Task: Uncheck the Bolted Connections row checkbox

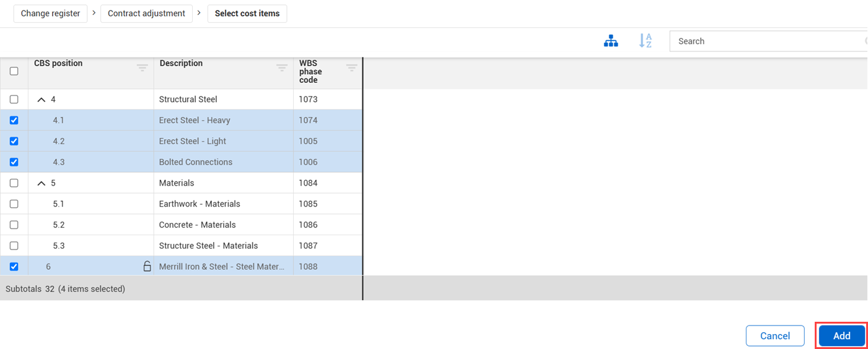Action: point(14,162)
